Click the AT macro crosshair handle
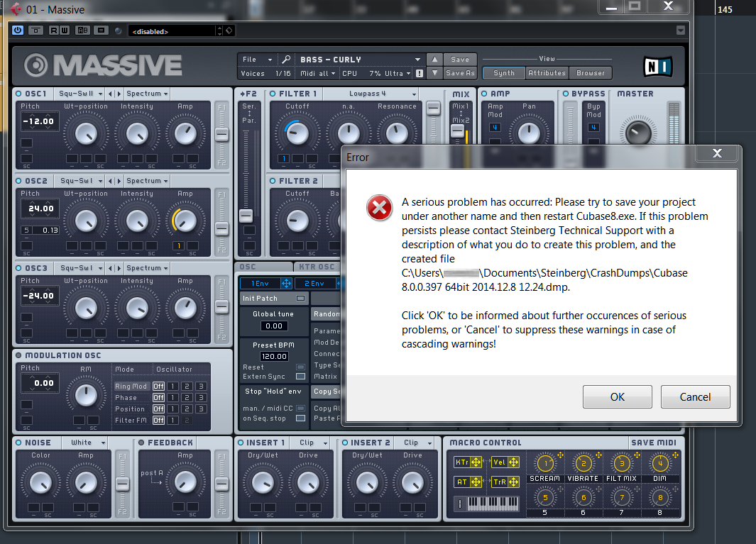The image size is (756, 544). [x=476, y=482]
